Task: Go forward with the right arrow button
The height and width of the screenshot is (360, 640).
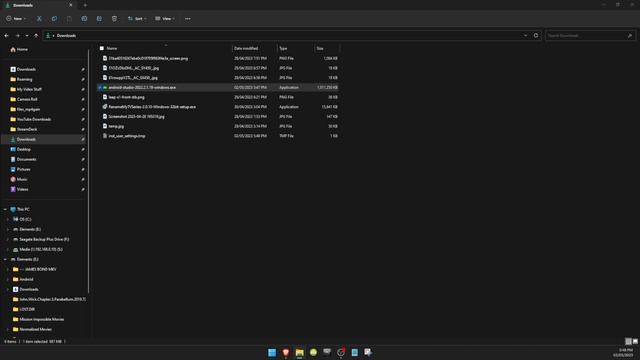Action: [17, 36]
